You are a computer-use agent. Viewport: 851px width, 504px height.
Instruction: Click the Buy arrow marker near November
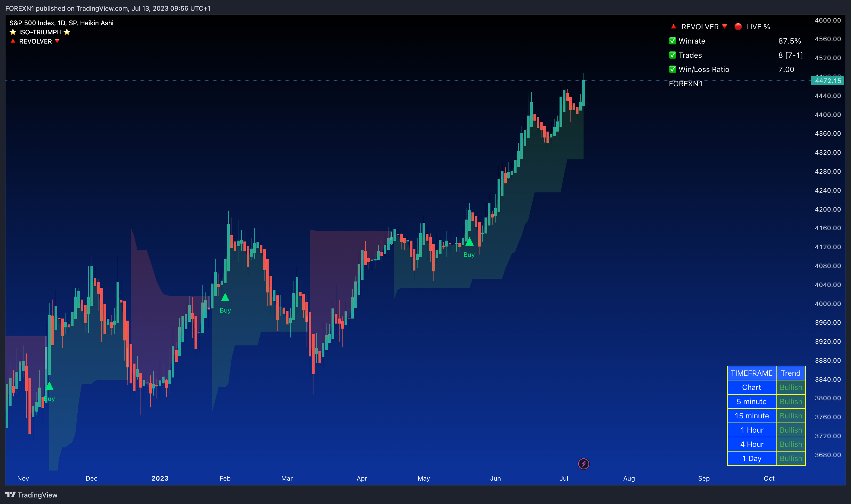tap(49, 386)
